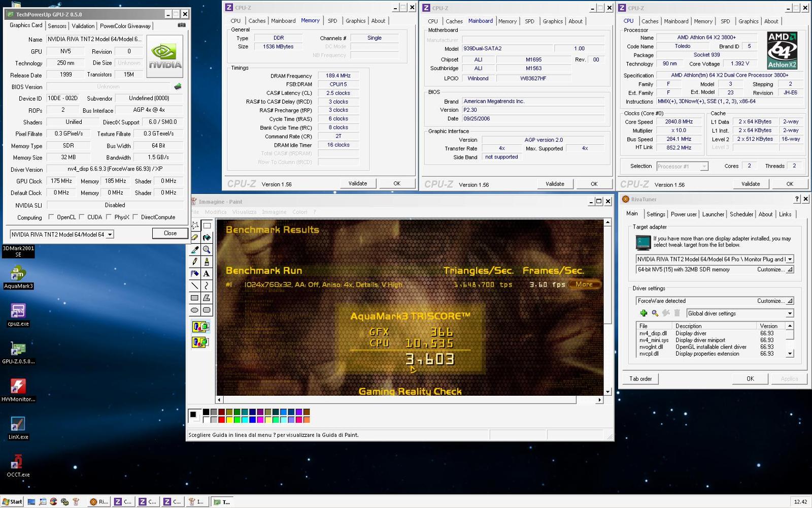
Task: Select the rectangular Select tool in Paint
Action: tap(207, 225)
